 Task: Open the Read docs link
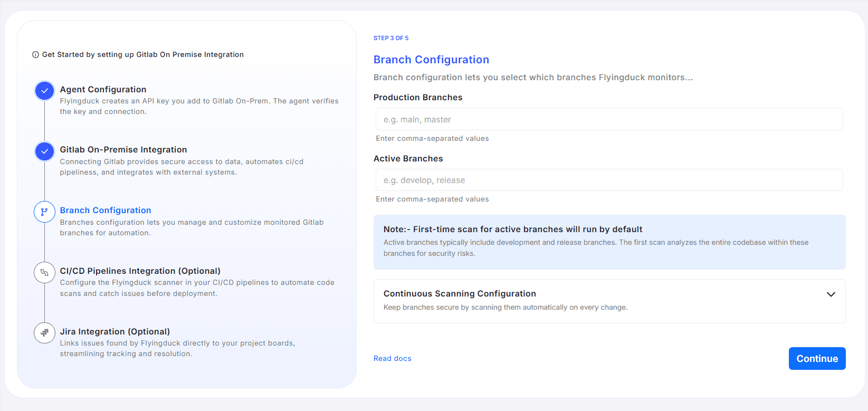pyautogui.click(x=392, y=359)
